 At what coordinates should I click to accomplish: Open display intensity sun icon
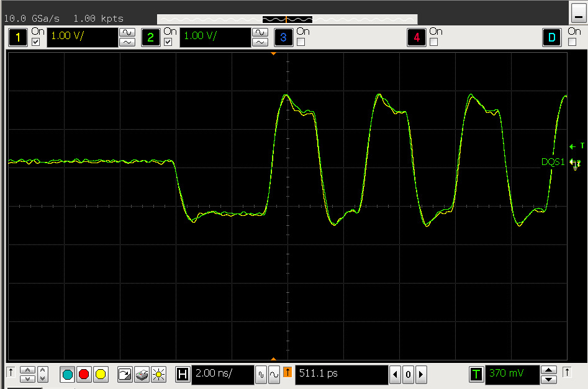click(x=158, y=374)
